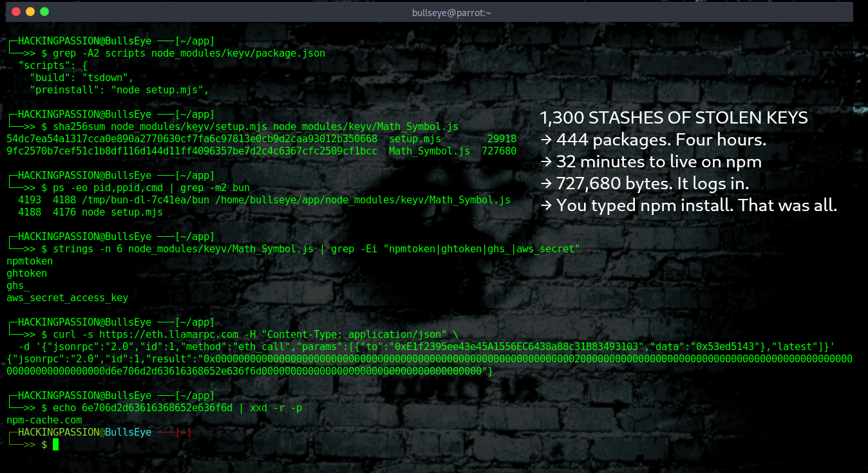Click the hex line containing d6e706d2d63616368652e636f6d
The image size is (868, 473).
point(250,371)
